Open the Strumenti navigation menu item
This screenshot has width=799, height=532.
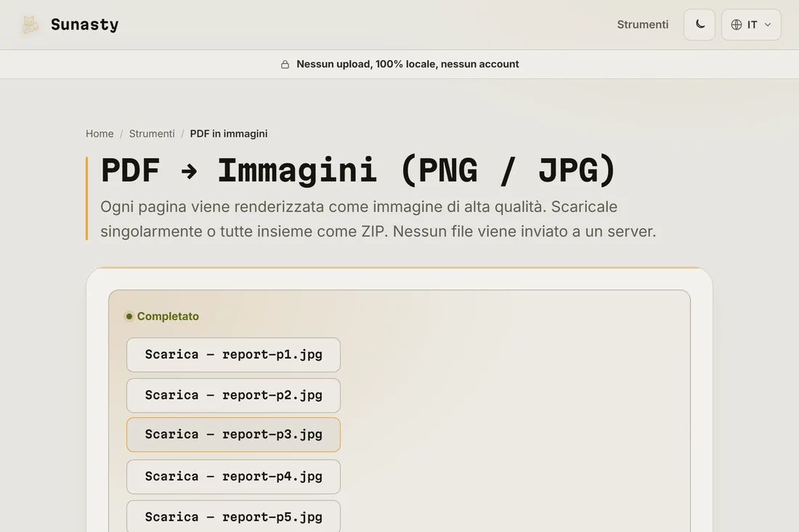click(x=643, y=25)
